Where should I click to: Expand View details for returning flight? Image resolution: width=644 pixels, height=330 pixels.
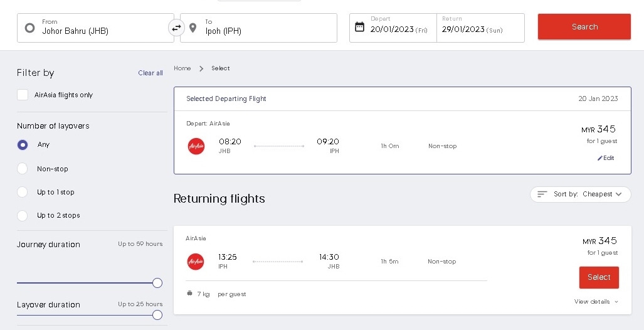click(x=596, y=302)
